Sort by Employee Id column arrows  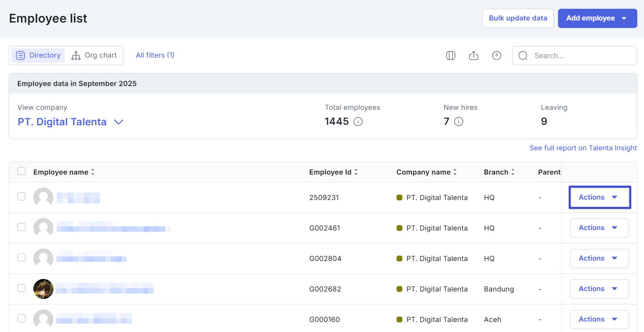point(356,172)
